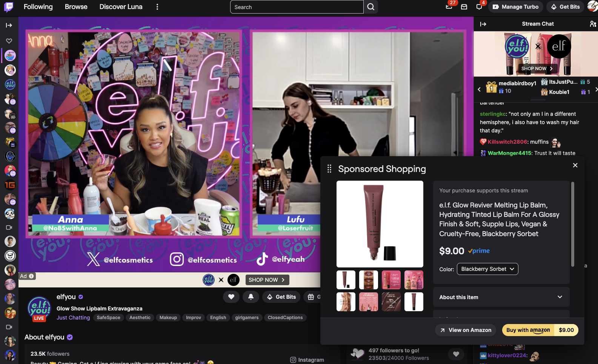Click Koubie1 in the gift leaderboard
The width and height of the screenshot is (598, 364).
pos(559,92)
